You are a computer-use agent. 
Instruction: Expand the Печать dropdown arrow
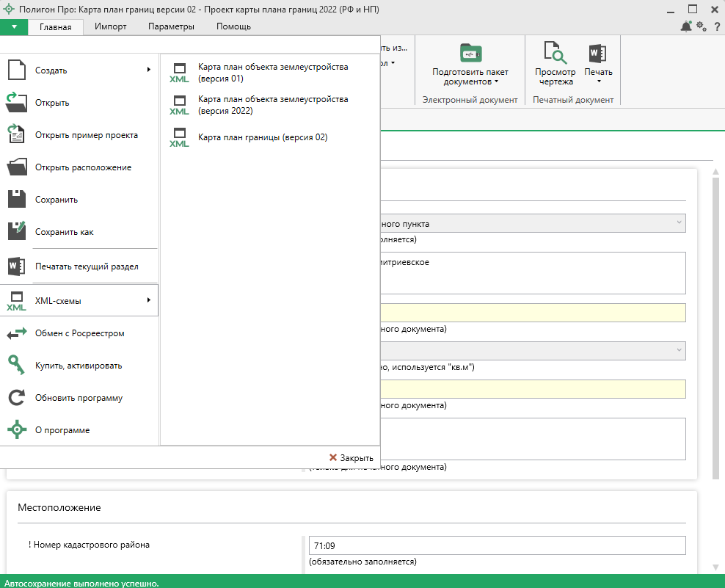coord(598,82)
